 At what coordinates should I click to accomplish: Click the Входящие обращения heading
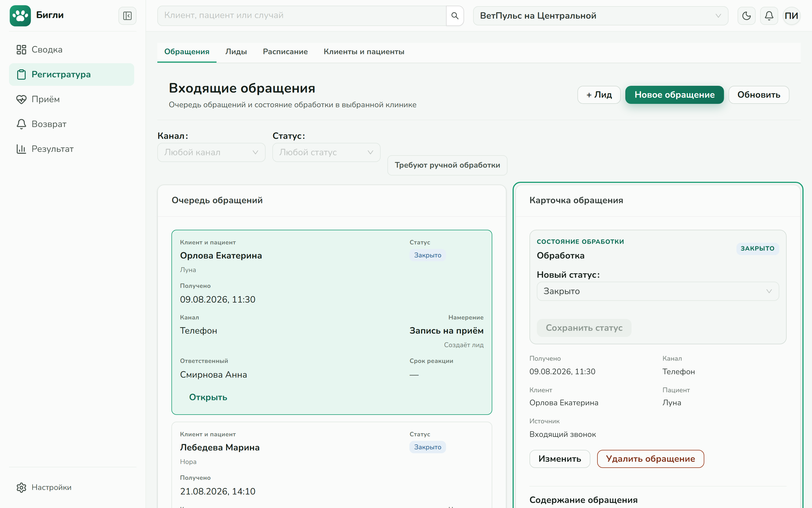242,88
